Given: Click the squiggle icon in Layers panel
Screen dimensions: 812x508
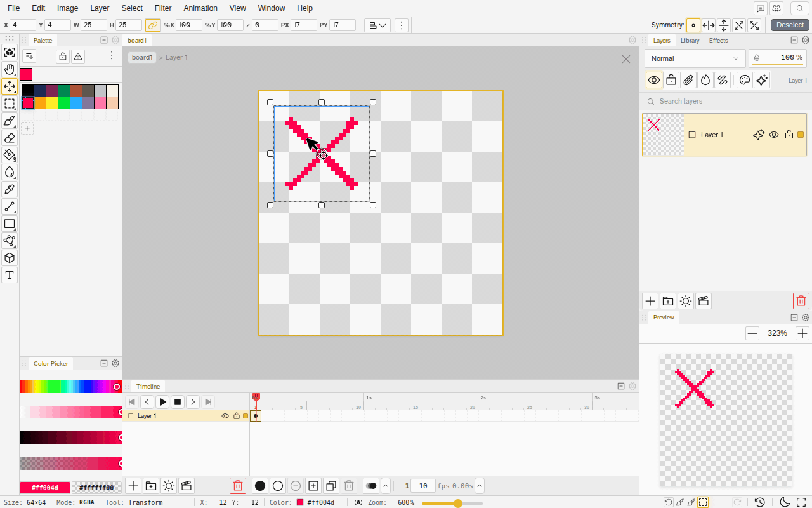Looking at the screenshot, I should tap(723, 80).
